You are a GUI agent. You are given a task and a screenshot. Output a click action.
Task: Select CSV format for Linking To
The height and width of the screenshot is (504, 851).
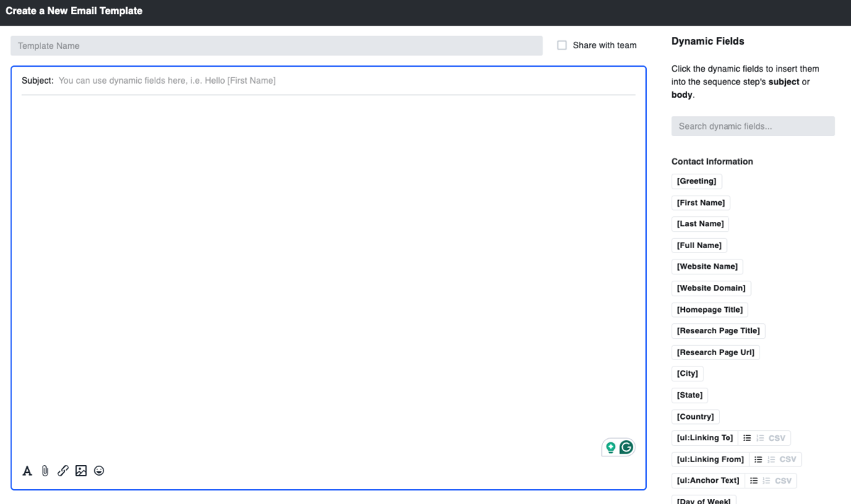(x=777, y=438)
